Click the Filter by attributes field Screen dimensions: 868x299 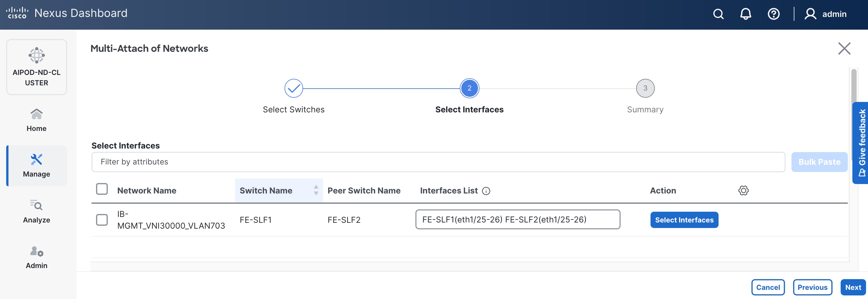tap(438, 162)
